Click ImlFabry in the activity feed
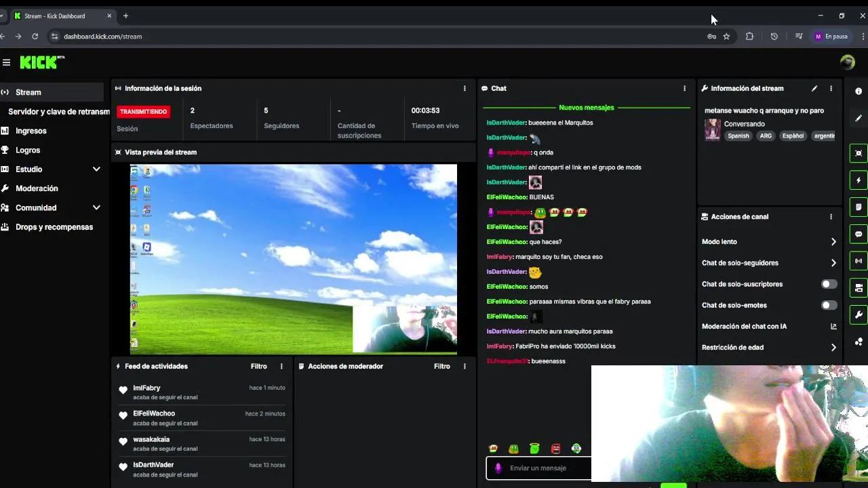Image resolution: width=868 pixels, height=488 pixels. pos(146,388)
